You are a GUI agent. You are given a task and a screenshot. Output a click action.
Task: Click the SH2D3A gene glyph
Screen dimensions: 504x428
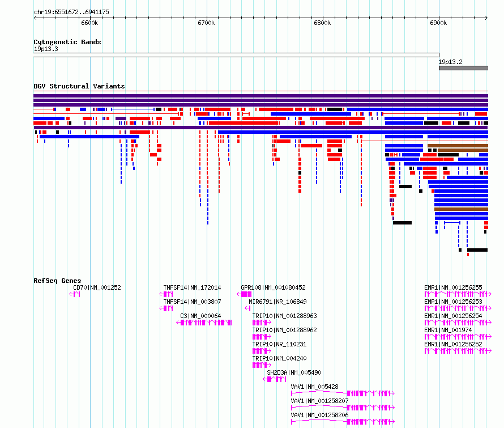coord(275,379)
